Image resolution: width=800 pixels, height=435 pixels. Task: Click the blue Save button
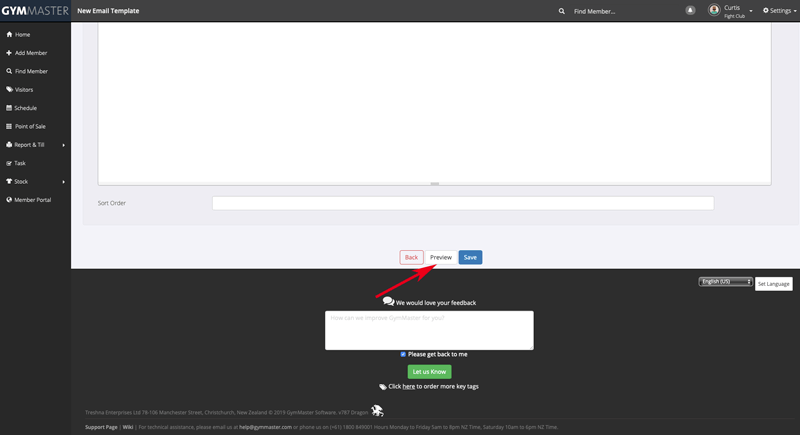coord(470,257)
